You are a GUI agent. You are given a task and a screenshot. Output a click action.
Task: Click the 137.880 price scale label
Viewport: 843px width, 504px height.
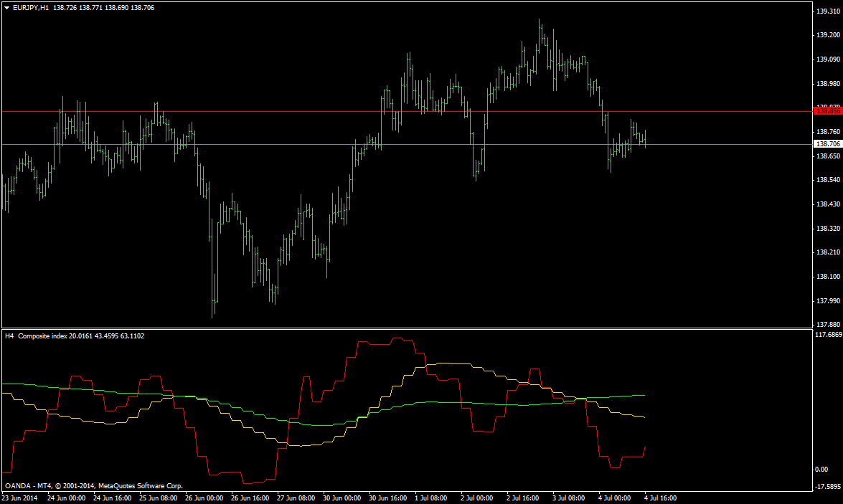coord(828,325)
